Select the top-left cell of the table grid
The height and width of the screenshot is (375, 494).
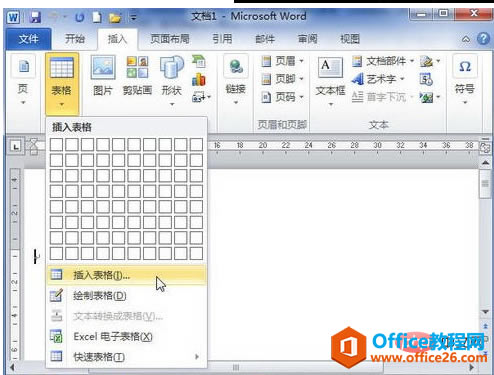56,145
